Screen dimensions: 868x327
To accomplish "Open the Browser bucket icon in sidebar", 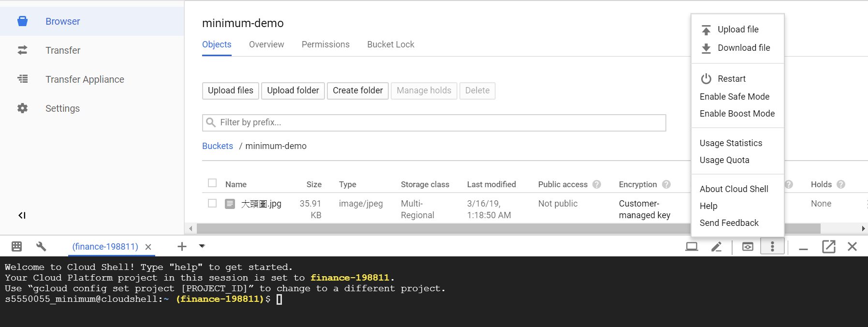I will coord(22,21).
